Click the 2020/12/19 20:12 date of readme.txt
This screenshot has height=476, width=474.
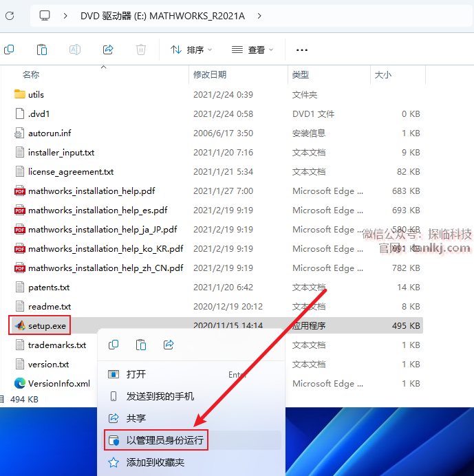pos(228,307)
